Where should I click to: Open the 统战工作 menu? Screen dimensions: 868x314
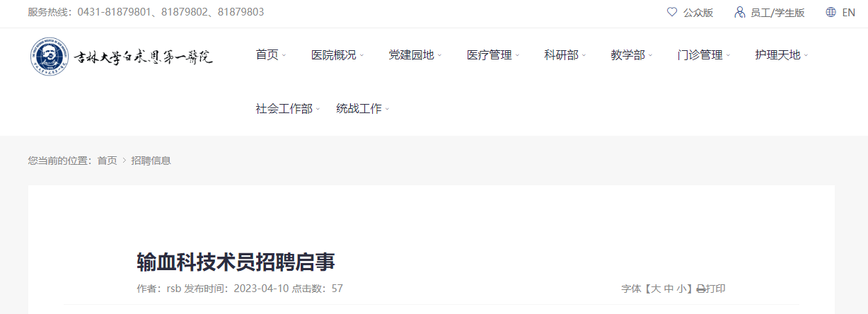point(363,108)
